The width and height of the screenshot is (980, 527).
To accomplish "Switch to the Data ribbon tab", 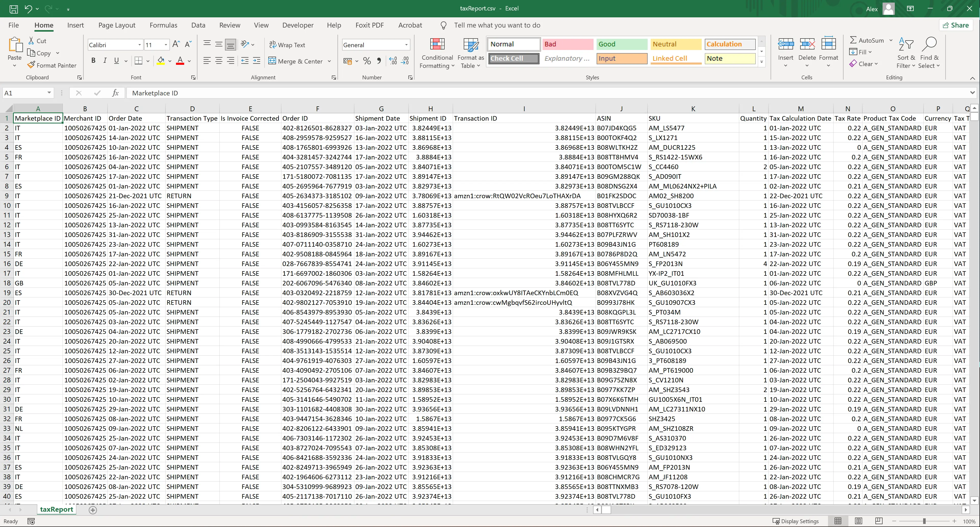I will (x=198, y=25).
